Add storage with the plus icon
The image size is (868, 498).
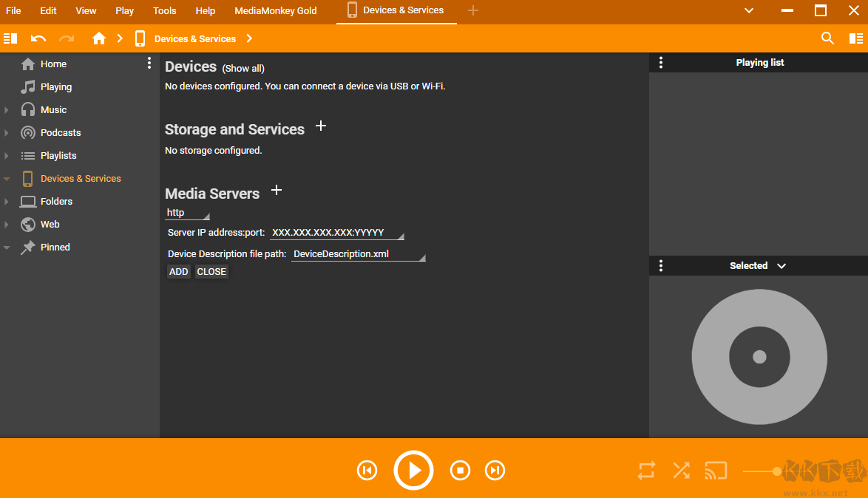321,126
